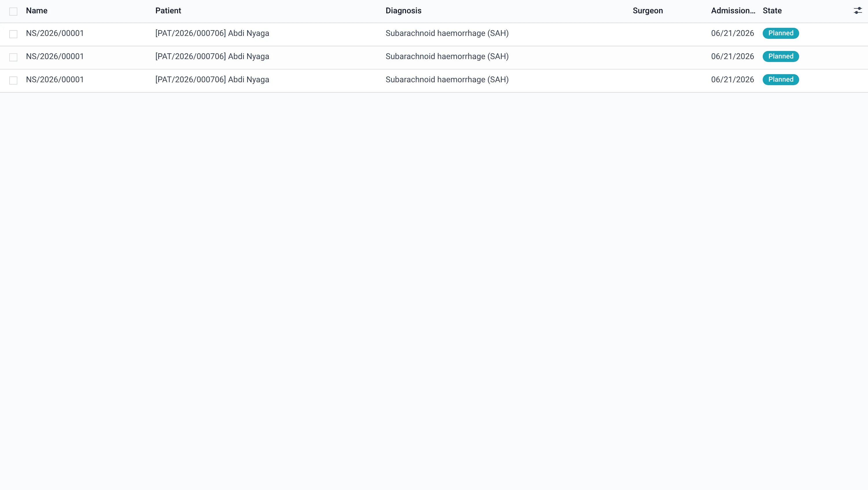Screen dimensions: 868x490
Task: Sort by Diagnosis column header
Action: pyautogui.click(x=403, y=11)
